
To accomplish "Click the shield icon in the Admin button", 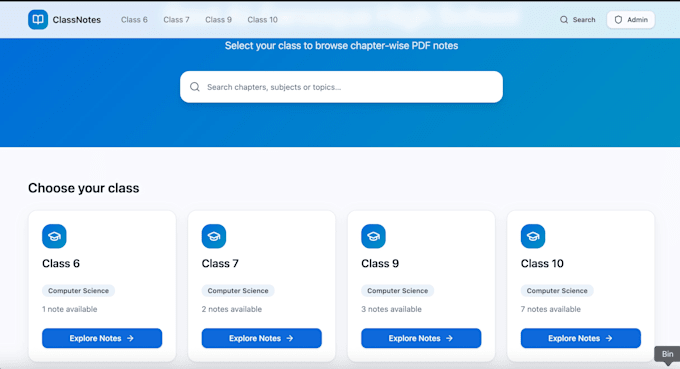I will point(618,20).
